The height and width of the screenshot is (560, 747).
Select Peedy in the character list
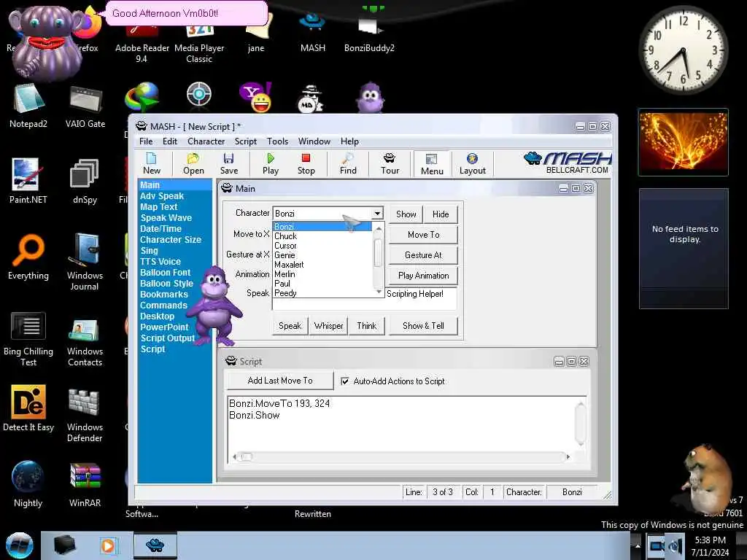point(285,293)
